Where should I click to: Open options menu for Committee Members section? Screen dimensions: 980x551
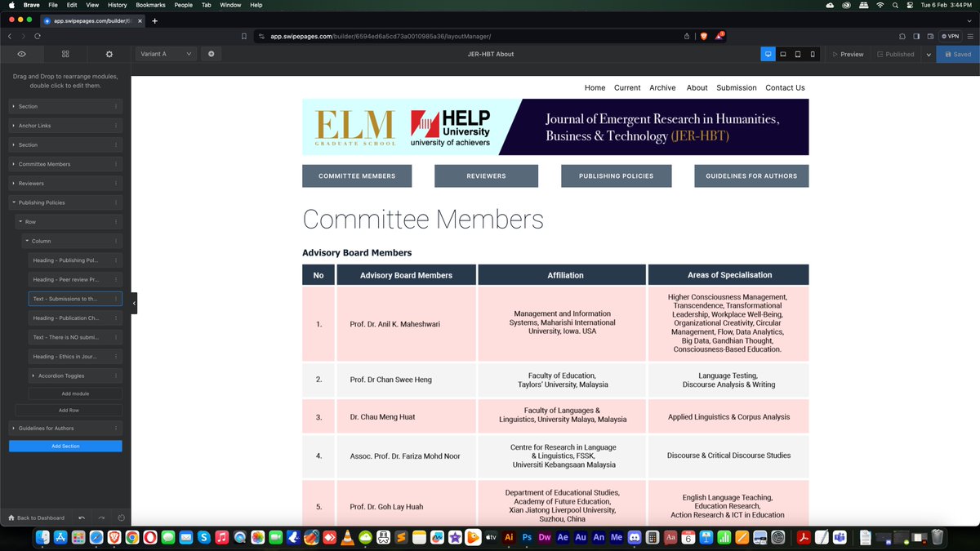coord(116,164)
